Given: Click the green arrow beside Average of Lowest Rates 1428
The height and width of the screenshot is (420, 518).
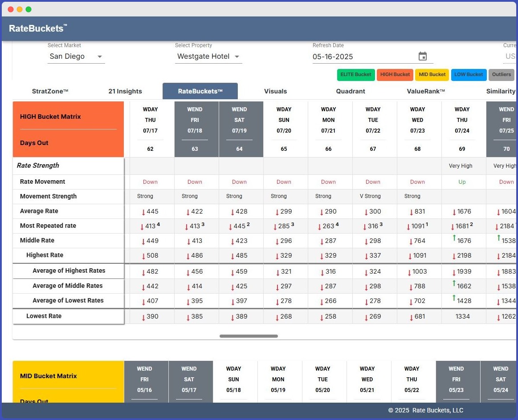Looking at the screenshot, I should pyautogui.click(x=454, y=298).
